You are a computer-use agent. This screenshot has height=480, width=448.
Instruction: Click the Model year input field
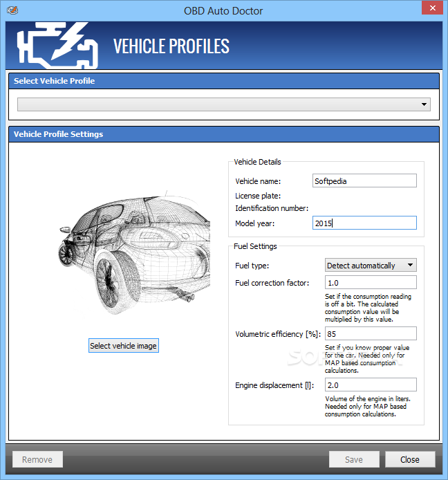[x=364, y=223]
